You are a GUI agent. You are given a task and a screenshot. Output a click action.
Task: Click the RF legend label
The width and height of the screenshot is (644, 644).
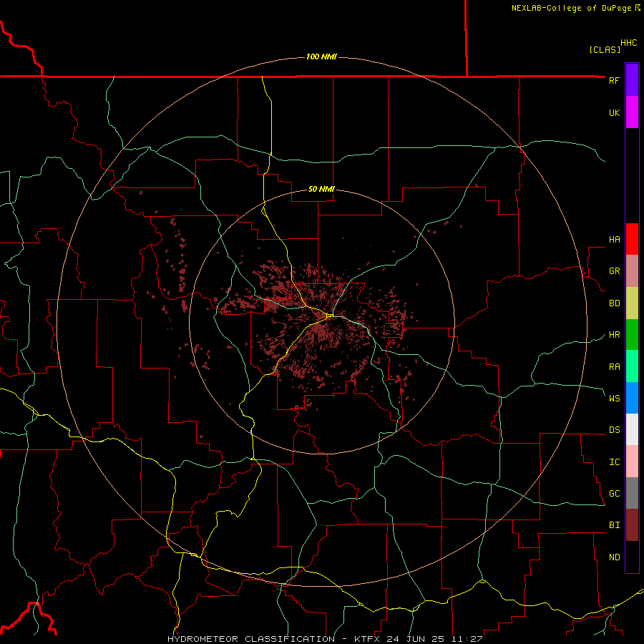click(614, 80)
